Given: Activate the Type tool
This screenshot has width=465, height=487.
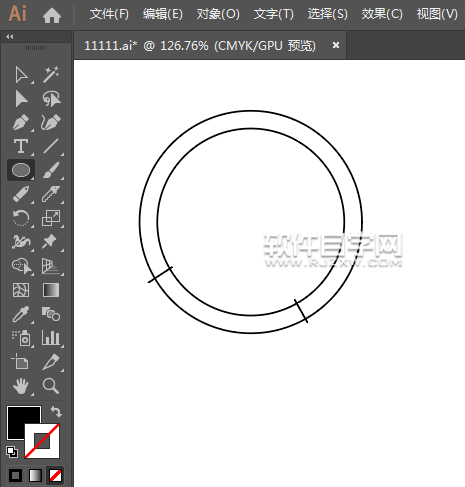Looking at the screenshot, I should [21, 146].
